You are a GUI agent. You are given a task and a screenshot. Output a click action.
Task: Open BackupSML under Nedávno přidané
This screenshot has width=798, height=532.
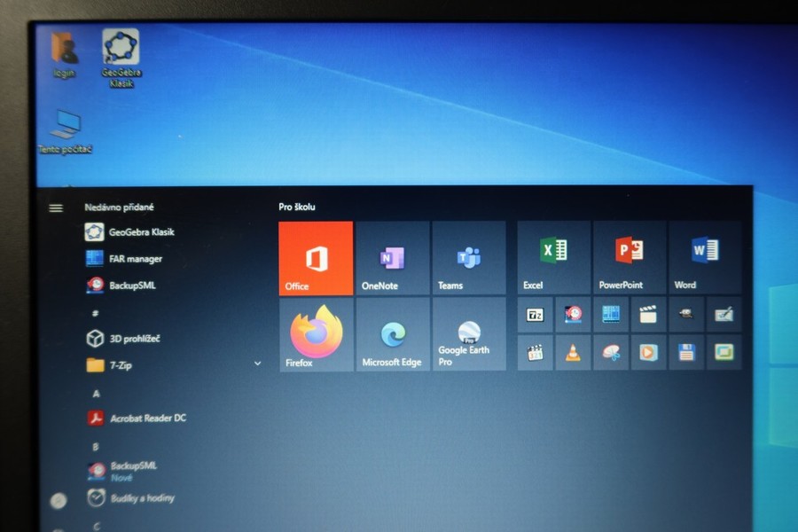[121, 286]
